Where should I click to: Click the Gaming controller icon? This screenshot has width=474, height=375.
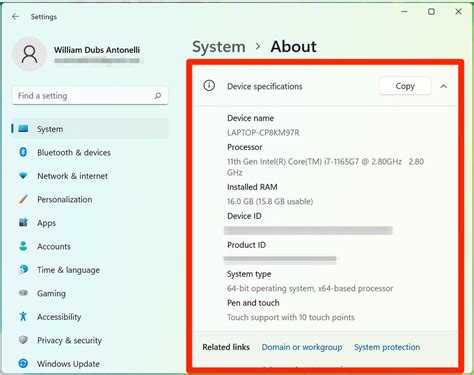(x=23, y=293)
